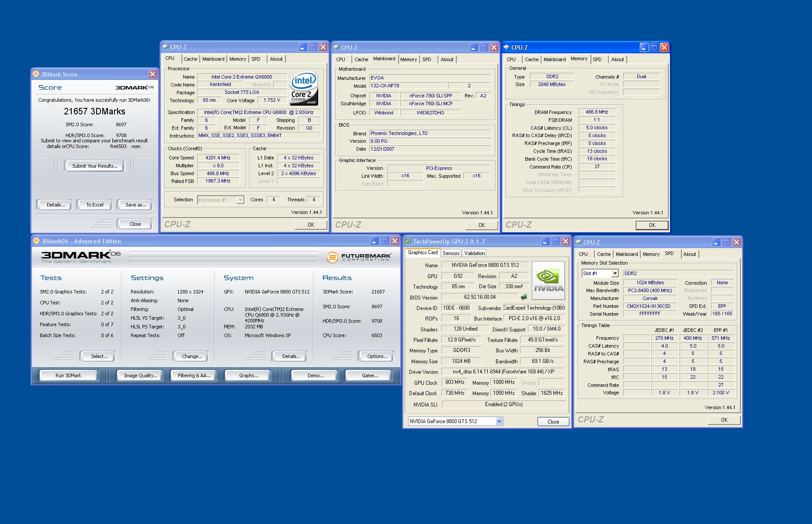The image size is (812, 524).
Task: Minimize the GPU-Z window
Action: [x=545, y=241]
